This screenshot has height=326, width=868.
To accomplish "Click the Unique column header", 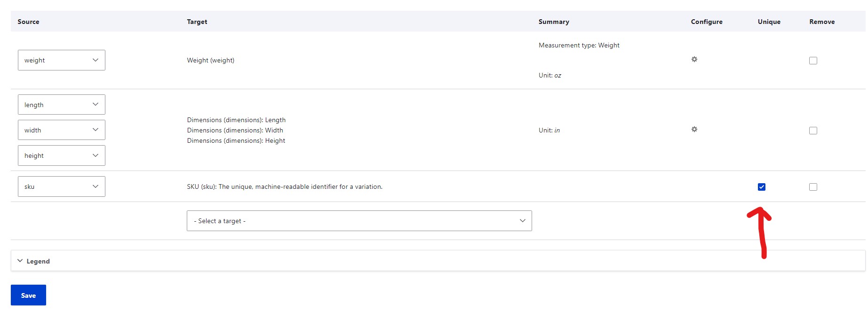I will tap(769, 22).
